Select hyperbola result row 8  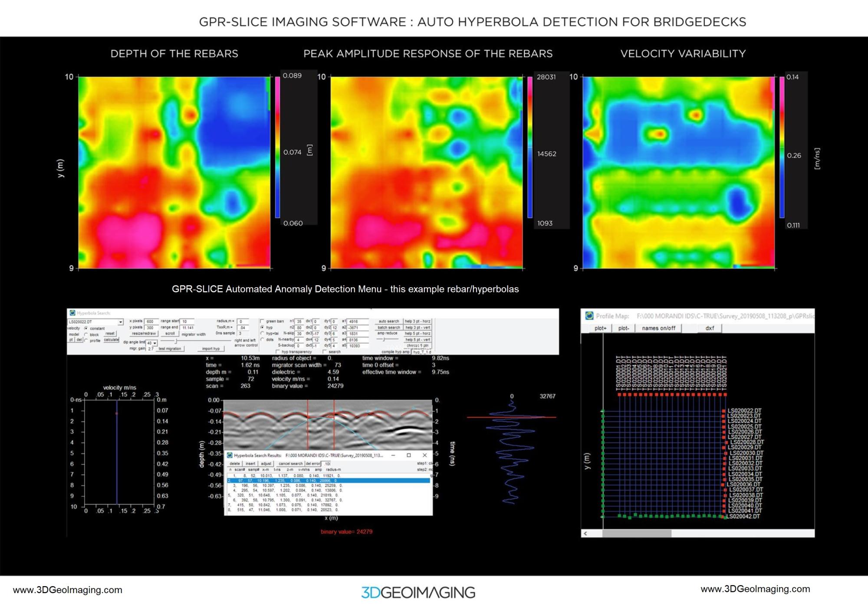[329, 510]
